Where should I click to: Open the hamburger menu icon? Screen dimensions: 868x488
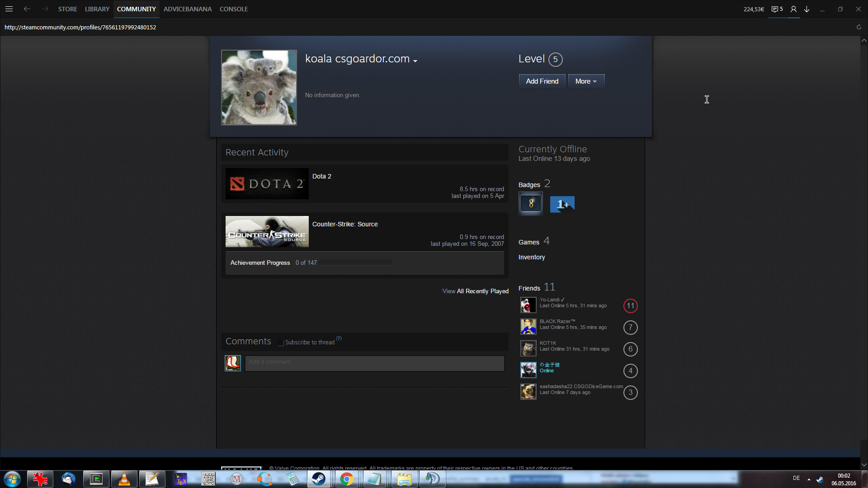coord(9,9)
